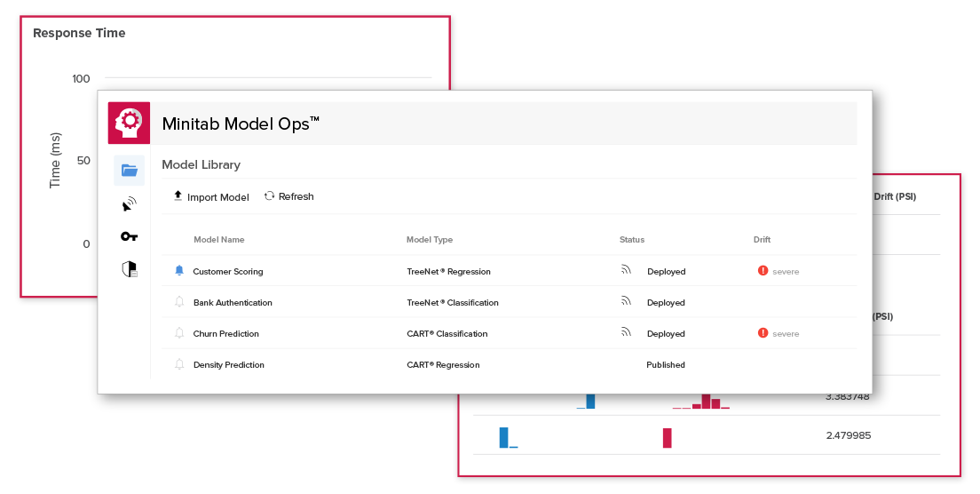
Task: Toggle the bell notification for Density Prediction
Action: (x=179, y=364)
